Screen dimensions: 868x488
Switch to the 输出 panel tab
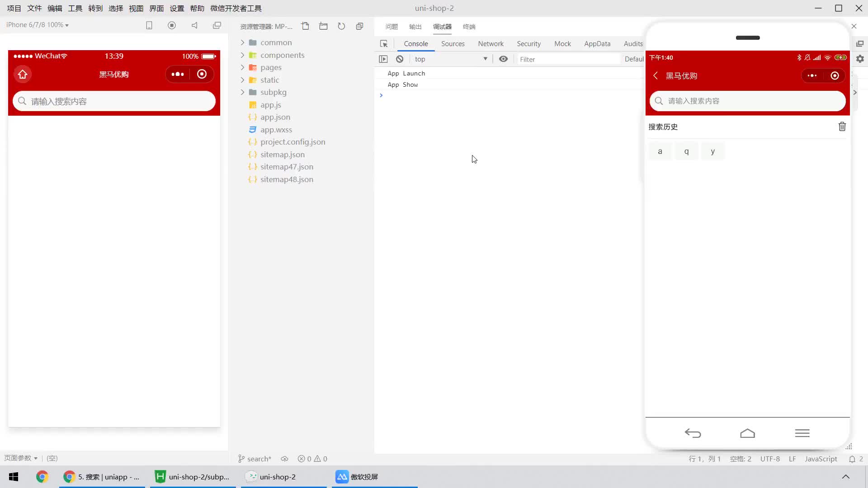click(x=415, y=27)
